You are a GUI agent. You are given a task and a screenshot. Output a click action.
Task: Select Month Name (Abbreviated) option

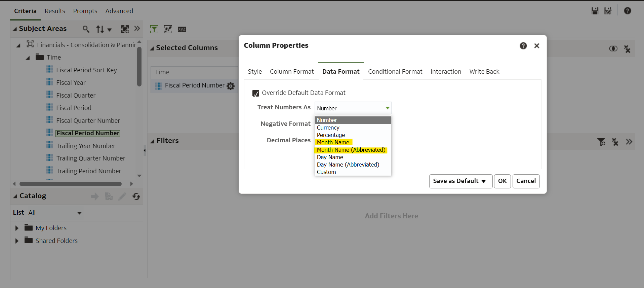[353, 150]
